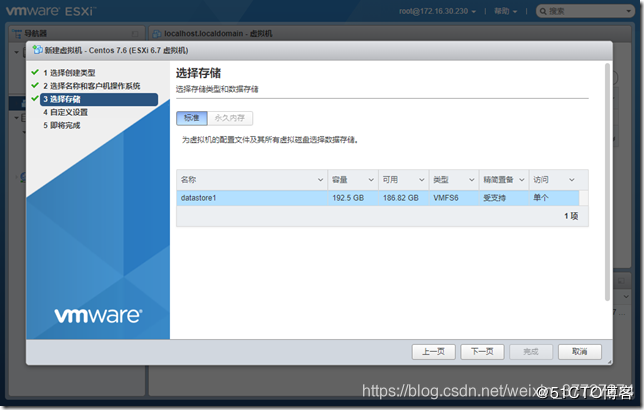Select the 永久内存 (Persistent memory) tab
The image size is (644, 410).
[x=230, y=118]
